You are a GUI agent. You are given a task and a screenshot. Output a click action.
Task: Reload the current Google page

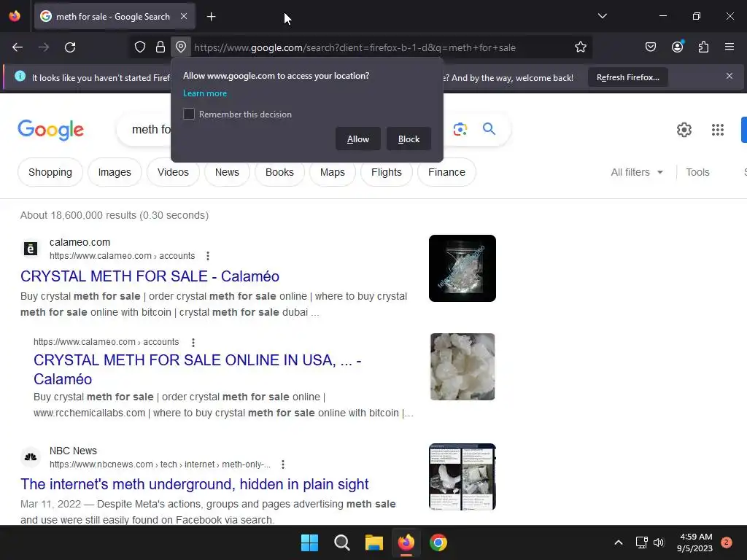point(70,47)
